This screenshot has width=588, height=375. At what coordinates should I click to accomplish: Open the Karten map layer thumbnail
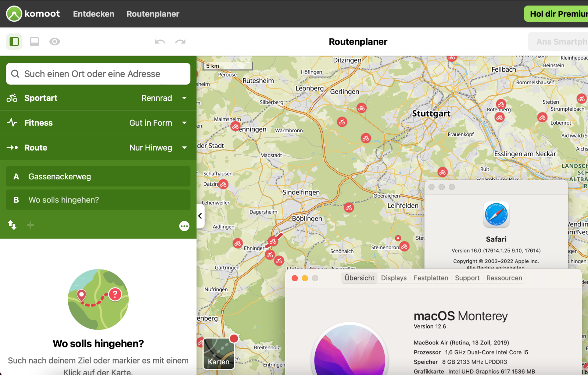(219, 354)
